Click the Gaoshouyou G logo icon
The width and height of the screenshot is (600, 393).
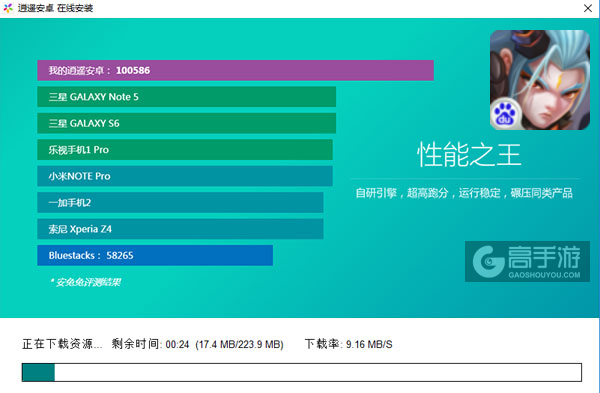point(489,261)
